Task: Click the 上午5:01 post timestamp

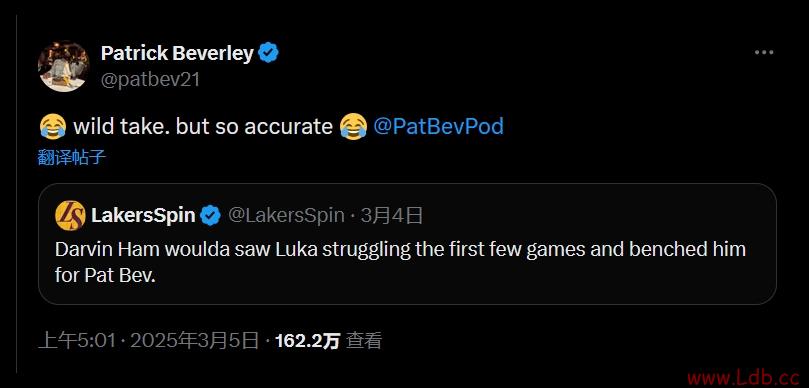Action: pos(77,341)
